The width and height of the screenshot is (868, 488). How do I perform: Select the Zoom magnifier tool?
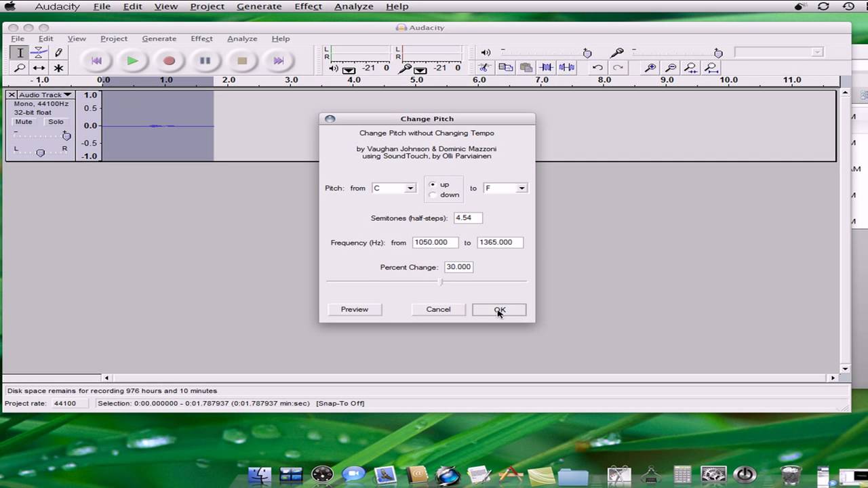20,68
